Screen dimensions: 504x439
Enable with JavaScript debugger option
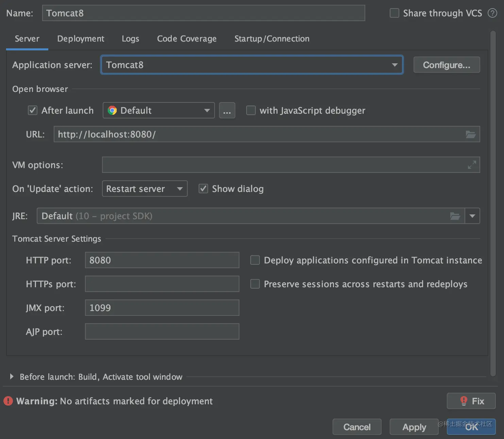[x=251, y=111]
